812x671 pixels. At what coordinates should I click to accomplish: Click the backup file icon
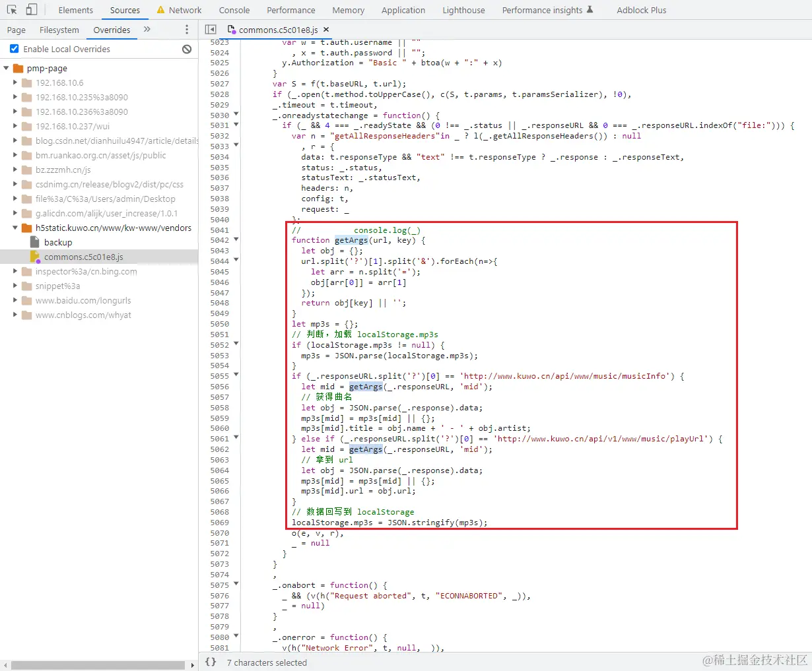[x=35, y=242]
